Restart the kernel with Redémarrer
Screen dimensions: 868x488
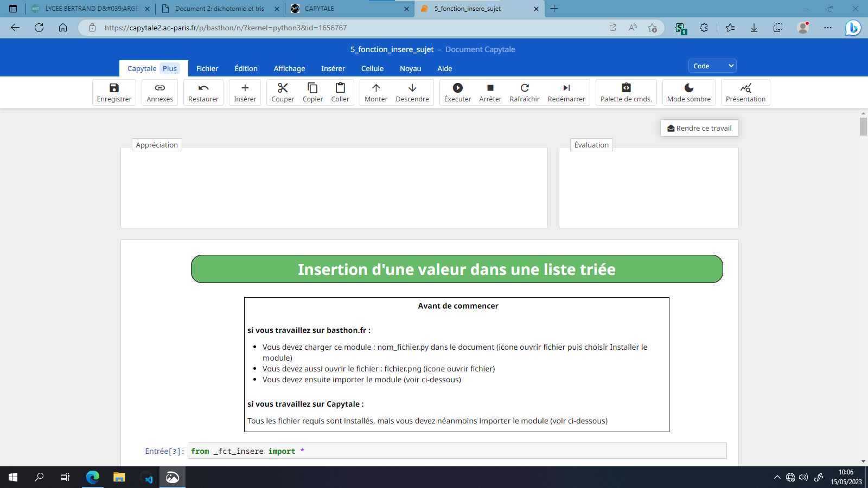566,92
